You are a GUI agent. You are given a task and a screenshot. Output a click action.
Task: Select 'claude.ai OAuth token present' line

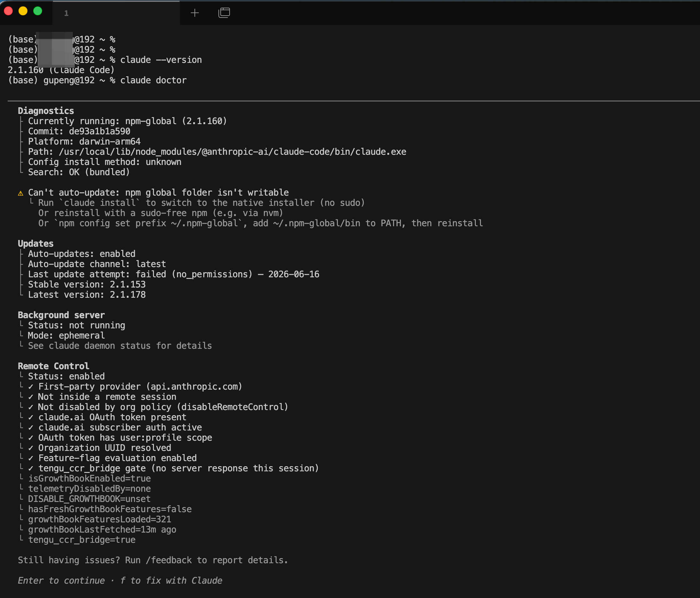[107, 417]
